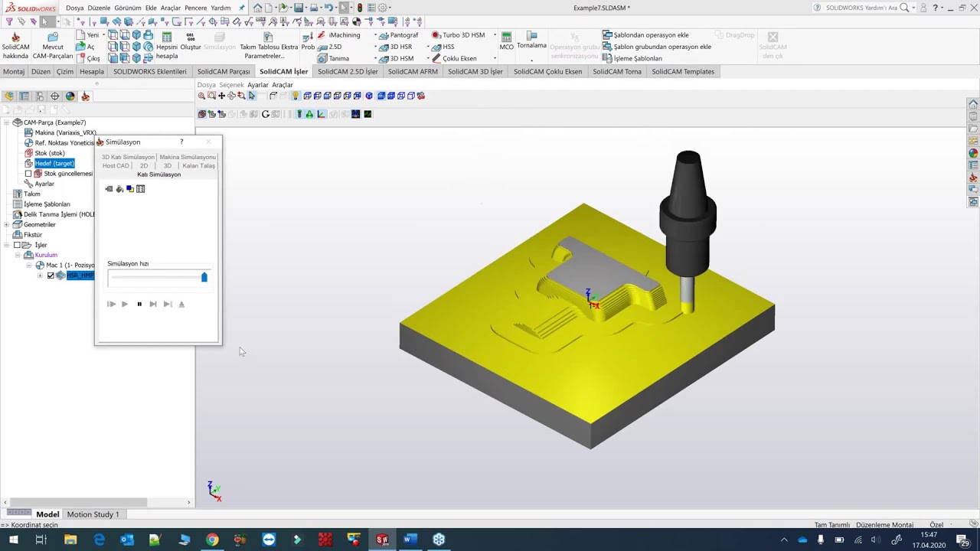Add a Çoklu Eksen operation
980x551 pixels.
click(x=453, y=58)
